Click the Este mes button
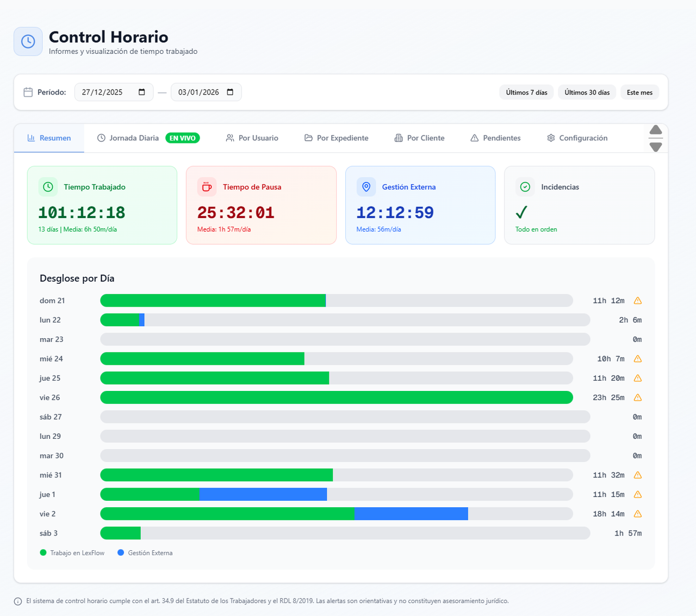This screenshot has width=696, height=616. (x=639, y=92)
